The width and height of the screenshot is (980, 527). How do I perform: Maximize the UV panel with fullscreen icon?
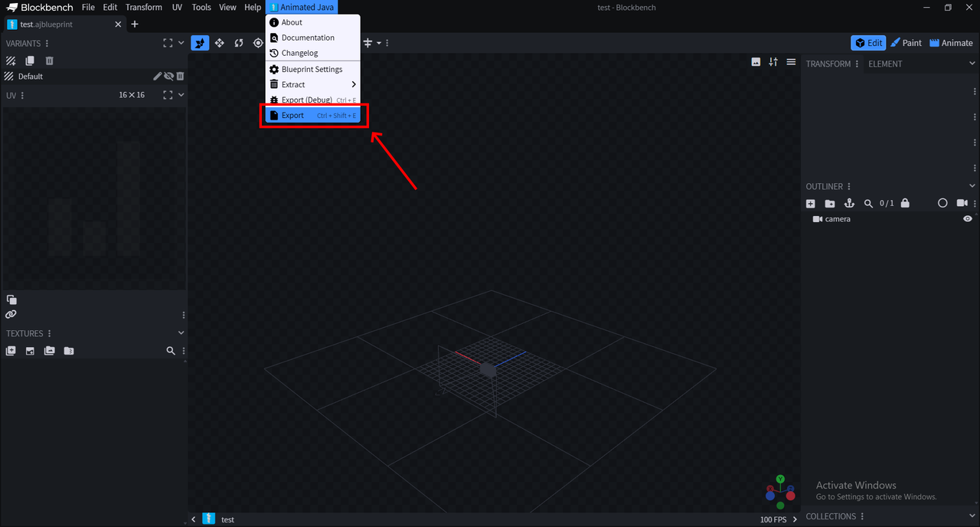[168, 95]
